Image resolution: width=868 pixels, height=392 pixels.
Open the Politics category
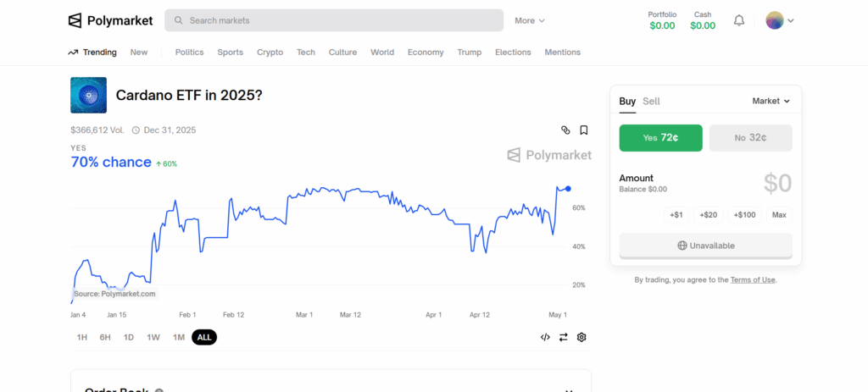click(x=189, y=52)
